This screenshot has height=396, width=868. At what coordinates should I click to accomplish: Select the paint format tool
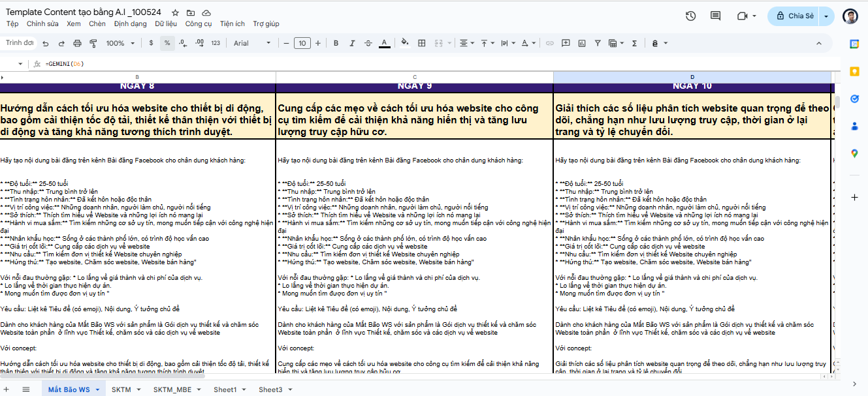pos(92,44)
